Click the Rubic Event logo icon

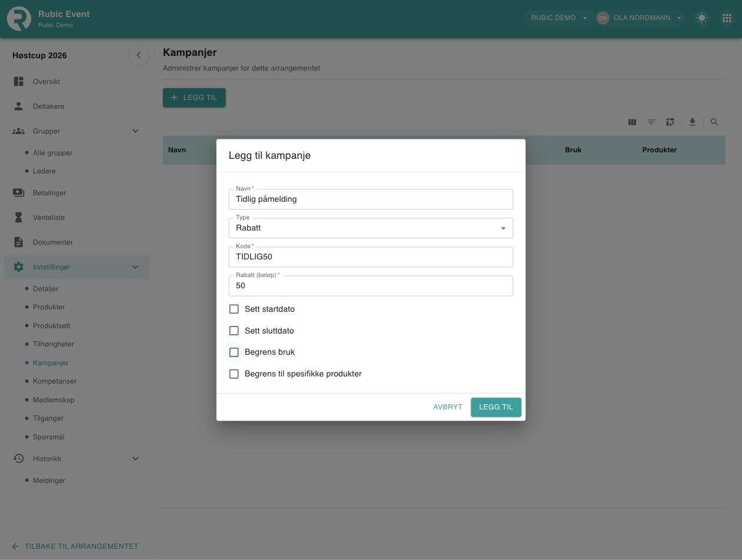19,18
